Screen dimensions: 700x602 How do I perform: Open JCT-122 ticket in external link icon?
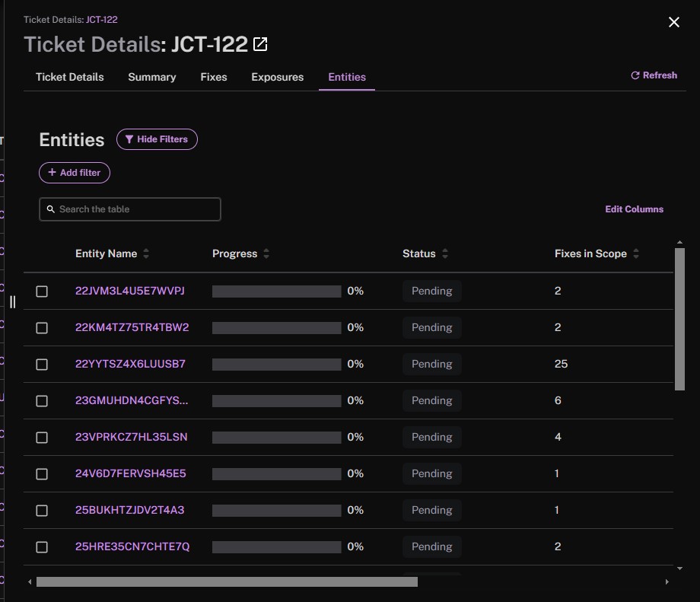click(x=260, y=44)
